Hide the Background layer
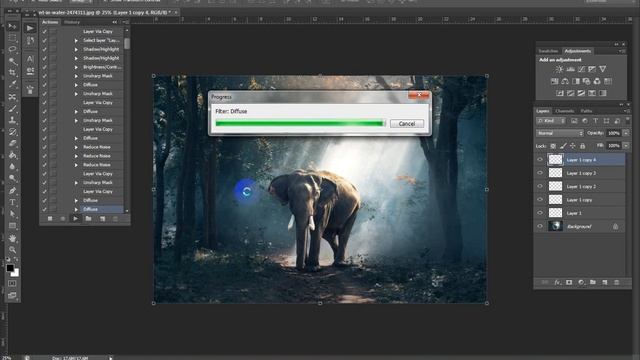 point(540,226)
